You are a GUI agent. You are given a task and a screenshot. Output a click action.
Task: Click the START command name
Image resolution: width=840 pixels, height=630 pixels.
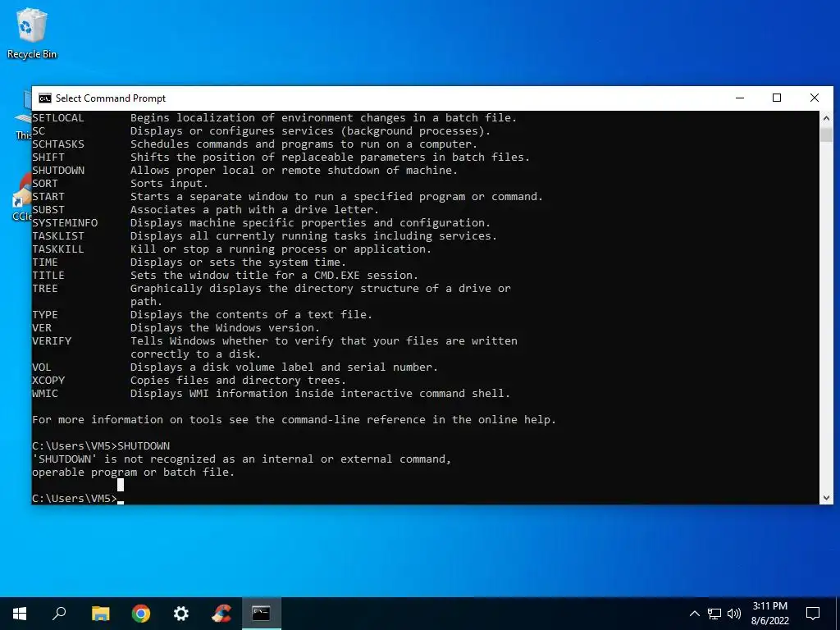[48, 197]
